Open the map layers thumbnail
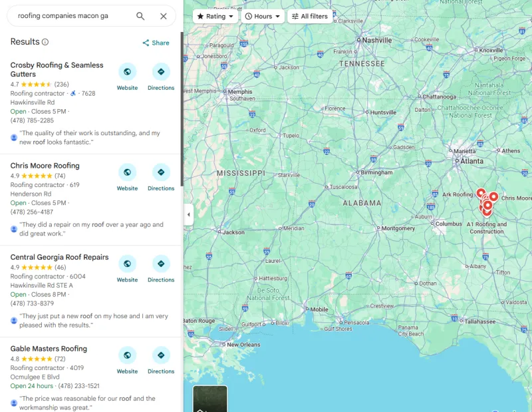The height and width of the screenshot is (412, 532). click(210, 399)
